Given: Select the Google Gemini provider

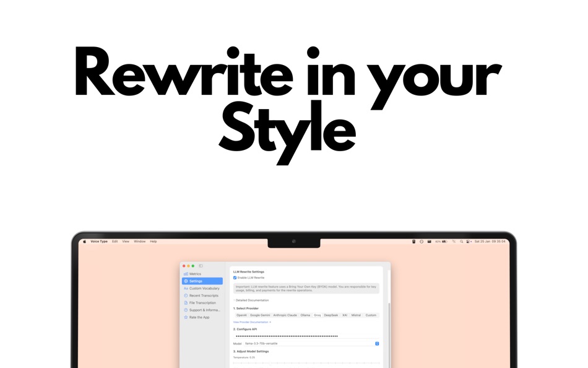Looking at the screenshot, I should pos(260,315).
